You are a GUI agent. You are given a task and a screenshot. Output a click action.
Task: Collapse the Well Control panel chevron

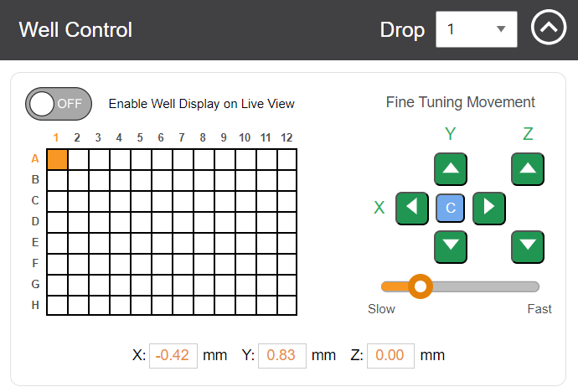(549, 29)
